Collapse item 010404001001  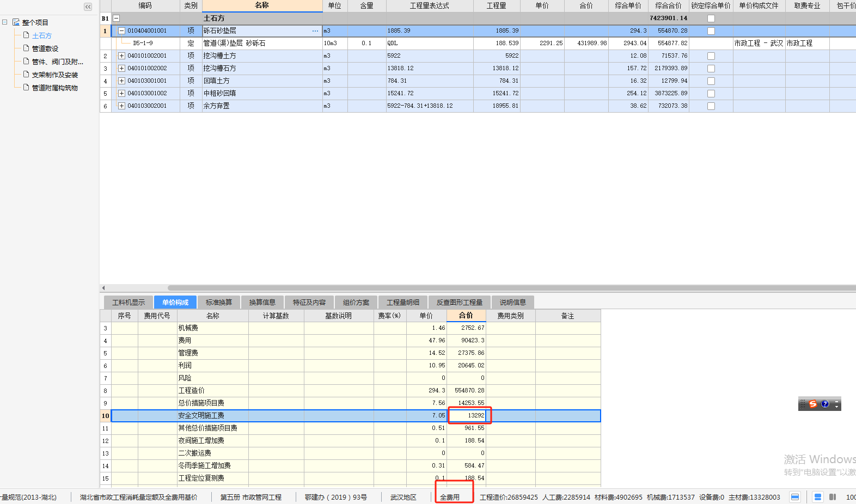click(x=121, y=30)
